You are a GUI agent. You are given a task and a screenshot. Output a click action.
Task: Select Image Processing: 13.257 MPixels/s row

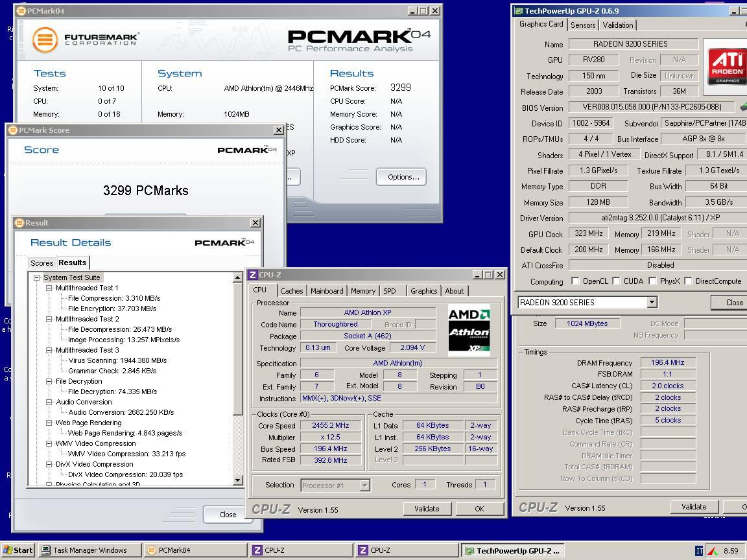pyautogui.click(x=124, y=340)
